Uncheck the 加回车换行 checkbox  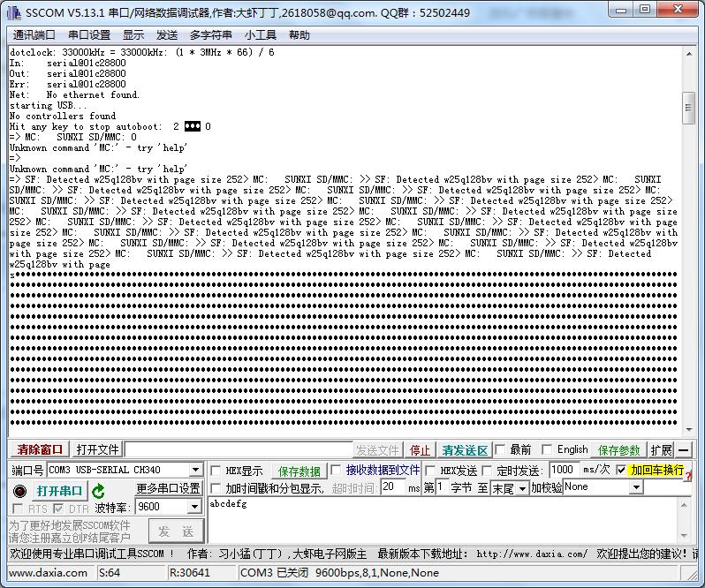621,471
